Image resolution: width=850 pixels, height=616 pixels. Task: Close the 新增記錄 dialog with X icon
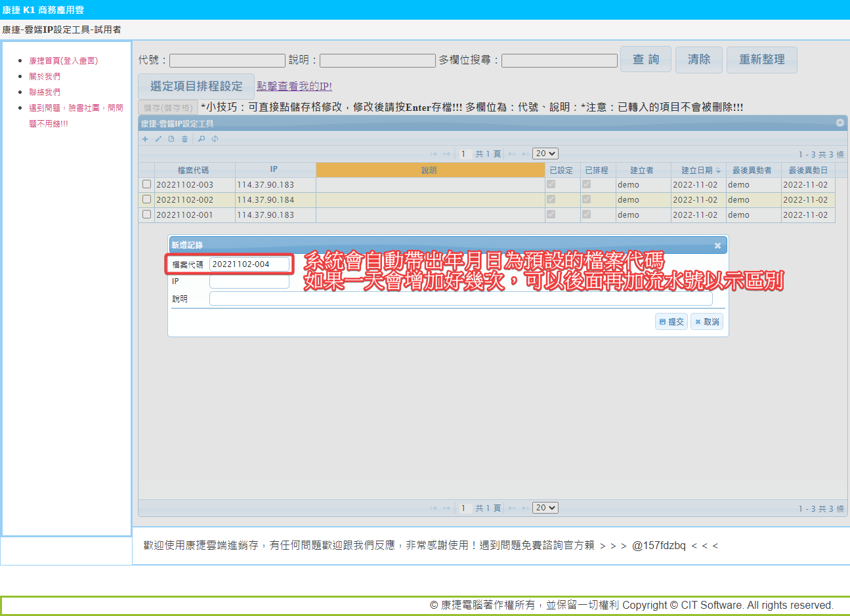click(717, 245)
